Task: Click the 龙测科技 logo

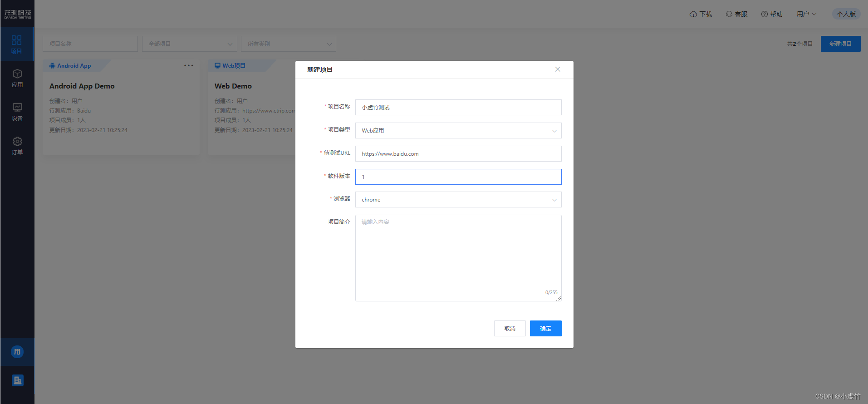Action: pos(18,14)
